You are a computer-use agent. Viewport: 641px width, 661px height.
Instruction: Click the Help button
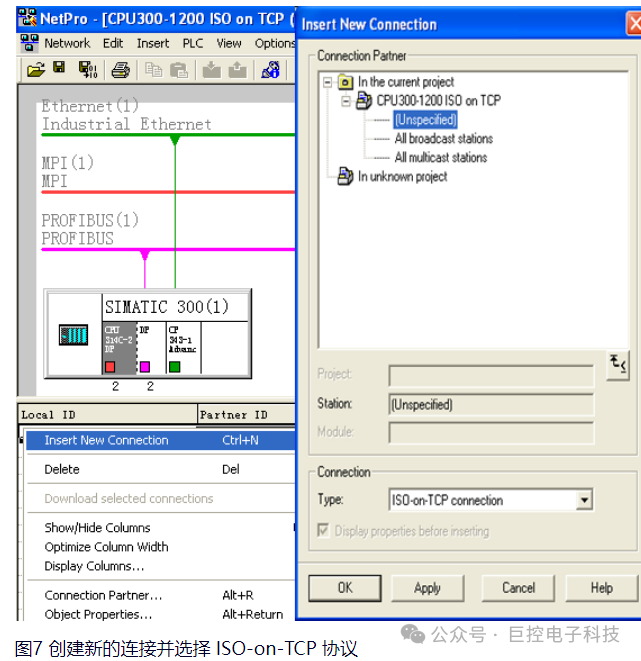click(601, 588)
